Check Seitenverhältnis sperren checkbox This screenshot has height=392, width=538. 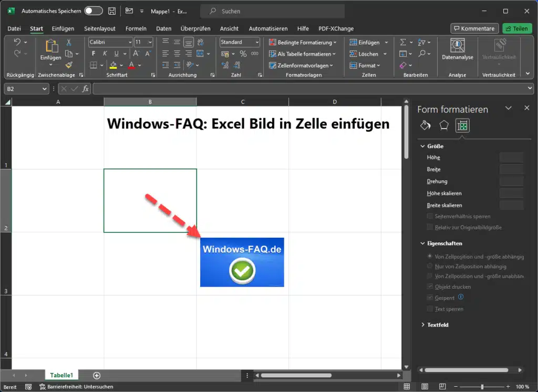coord(430,216)
